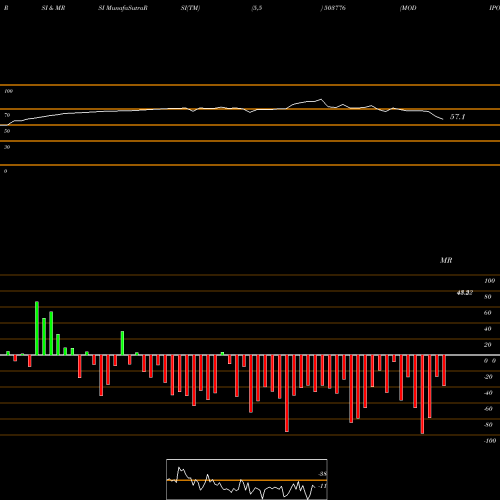Click the RSI axis label 50
The width and height of the screenshot is (500, 500).
tap(7, 131)
